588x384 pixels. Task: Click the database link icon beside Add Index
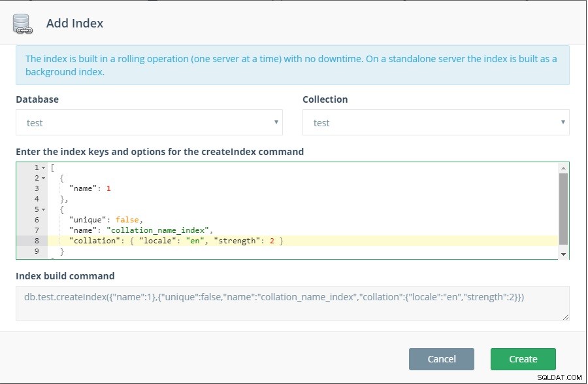[22, 24]
